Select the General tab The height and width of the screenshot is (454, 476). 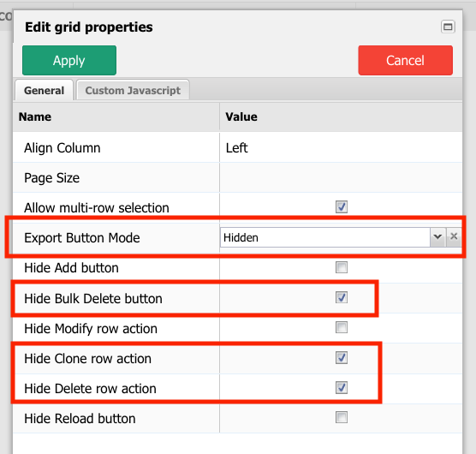pos(44,90)
